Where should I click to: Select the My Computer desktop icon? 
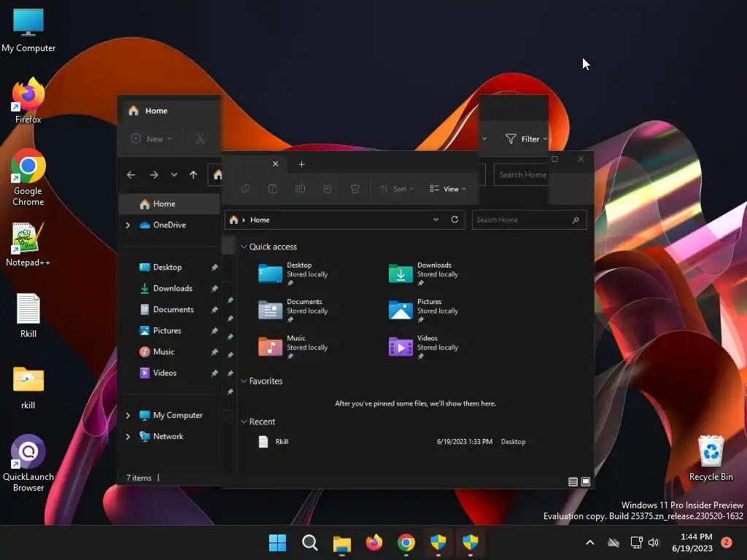click(28, 30)
